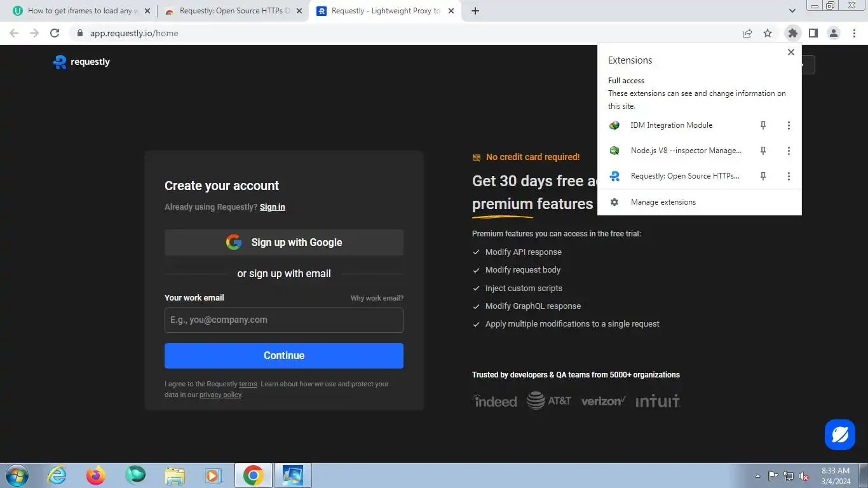Reload the current page

(55, 33)
